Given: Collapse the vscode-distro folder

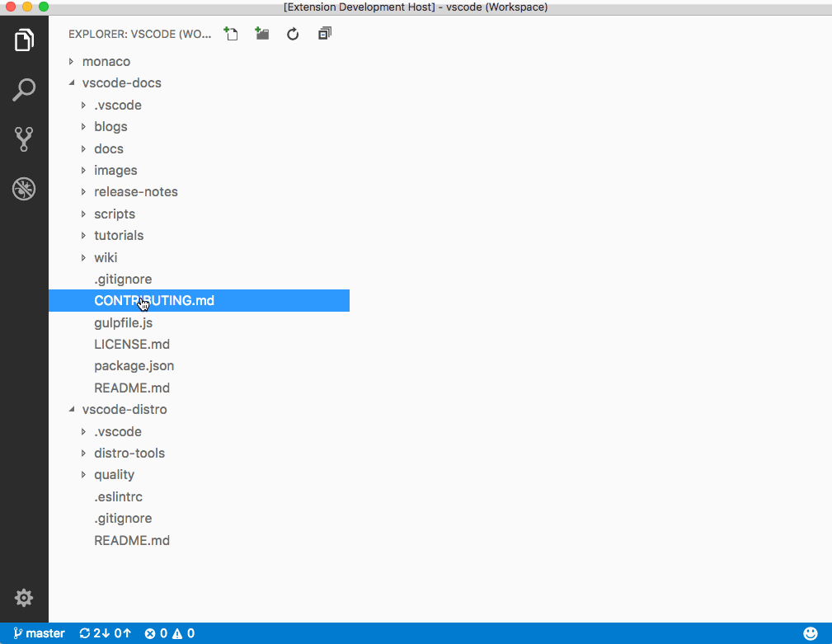Looking at the screenshot, I should (x=124, y=409).
